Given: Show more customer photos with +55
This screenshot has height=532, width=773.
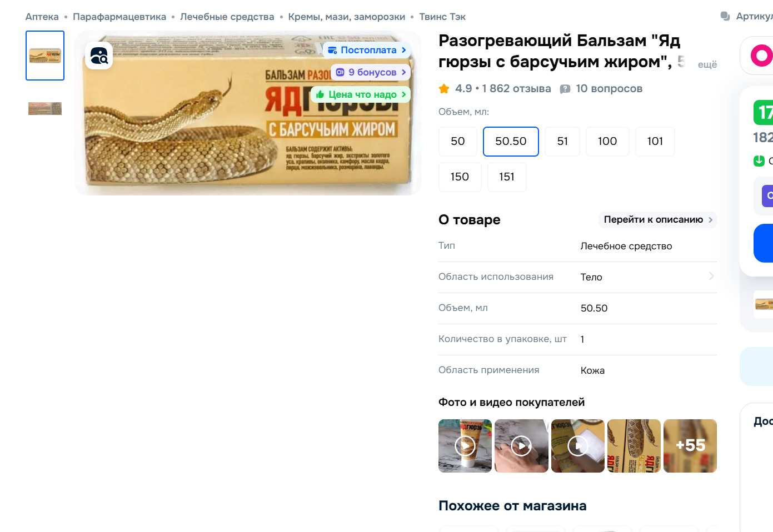Looking at the screenshot, I should pyautogui.click(x=690, y=446).
